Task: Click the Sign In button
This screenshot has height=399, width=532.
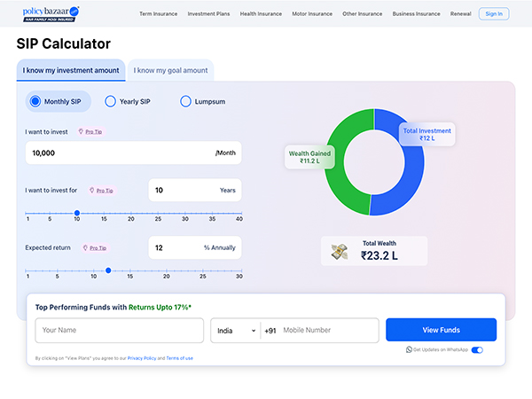Action: click(494, 14)
